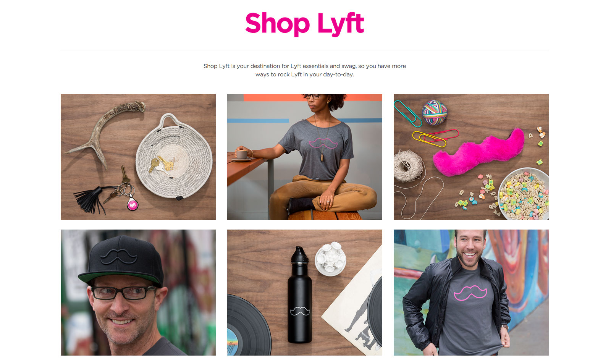The width and height of the screenshot is (611, 364).
Task: Click the pink mustache outline on woman's tee
Action: (323, 143)
